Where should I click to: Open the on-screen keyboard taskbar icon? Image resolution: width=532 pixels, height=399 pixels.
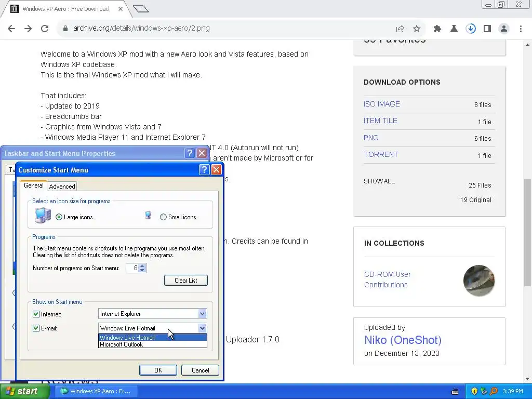[455, 392]
